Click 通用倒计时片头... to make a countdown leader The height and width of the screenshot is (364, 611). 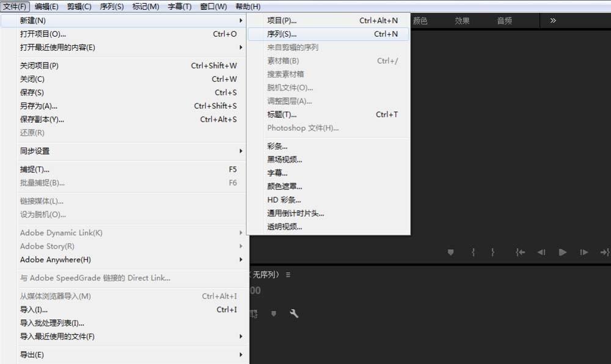(x=295, y=214)
